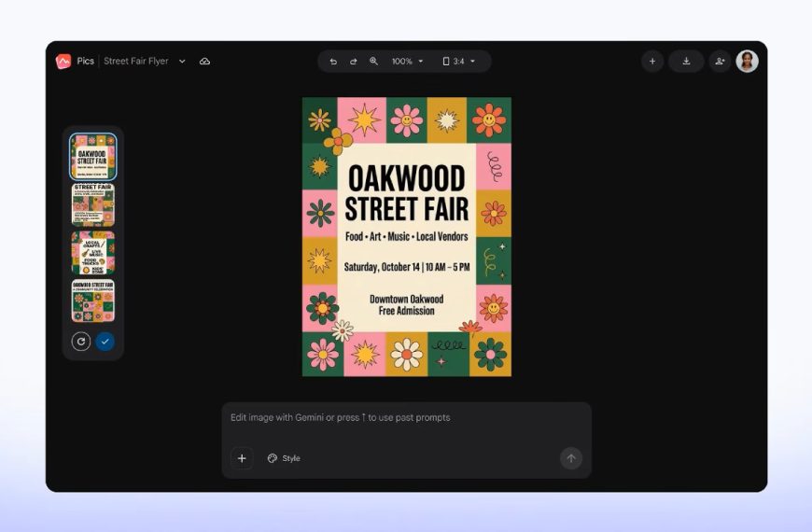This screenshot has width=812, height=532.
Task: Click the cloud save status icon
Action: click(x=204, y=61)
